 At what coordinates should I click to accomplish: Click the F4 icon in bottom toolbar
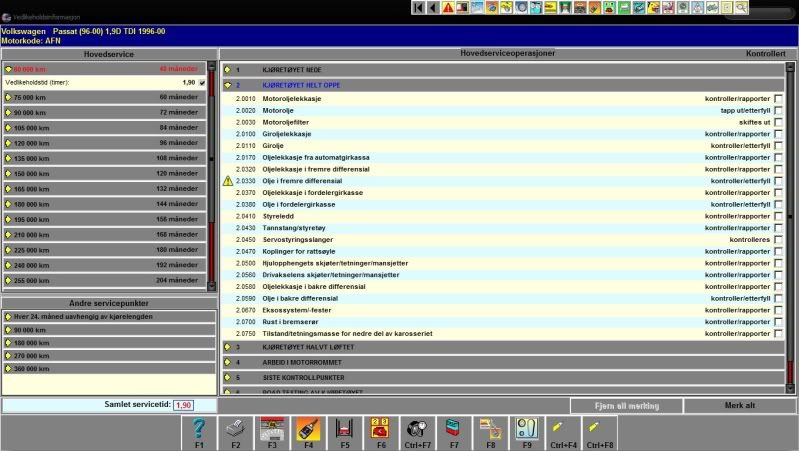click(x=308, y=429)
